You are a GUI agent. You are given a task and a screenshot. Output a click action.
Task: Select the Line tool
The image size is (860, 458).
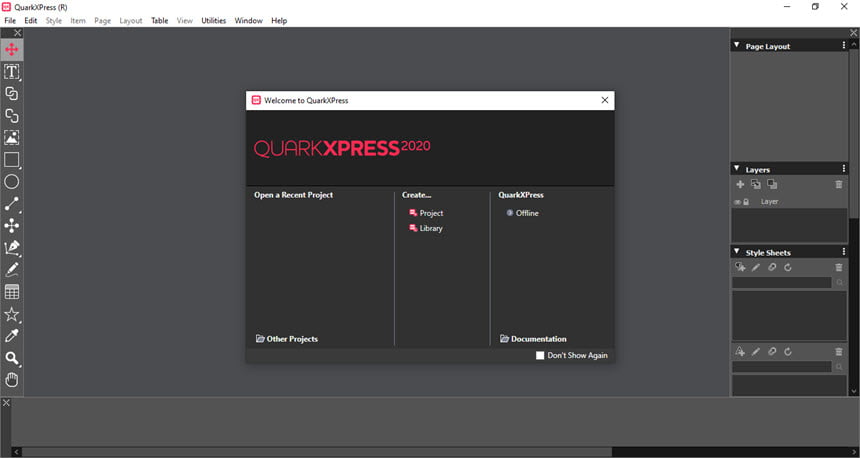12,203
